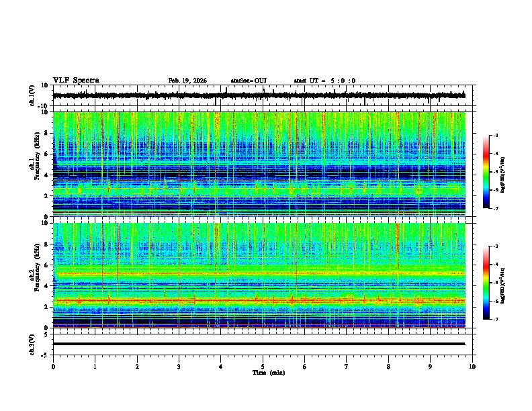Click the ch.2 spectrogram color scale bar

[x=486, y=283]
